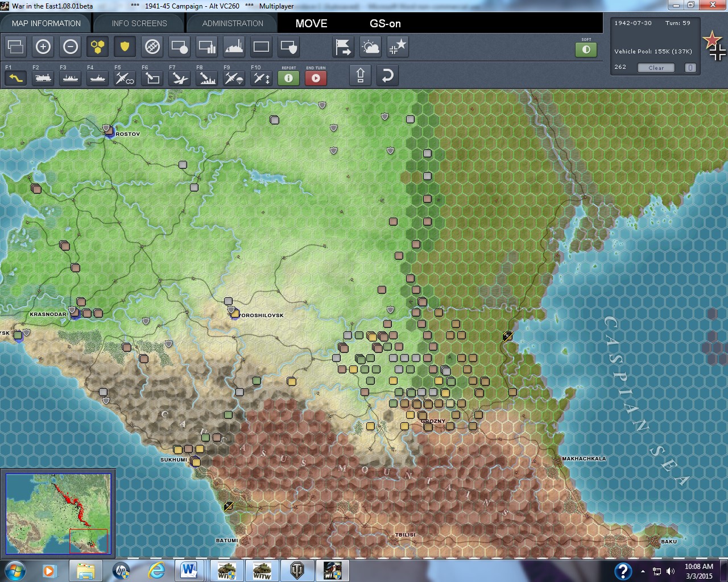Image resolution: width=728 pixels, height=582 pixels.
Task: Open the green REPORT info button
Action: [289, 78]
